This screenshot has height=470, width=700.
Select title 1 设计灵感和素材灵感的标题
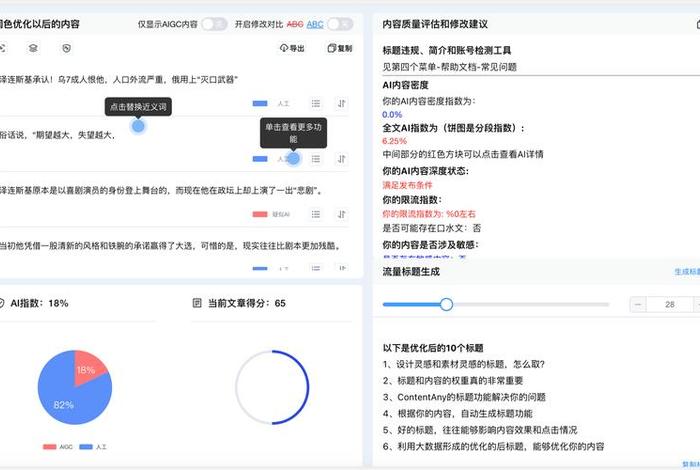[x=463, y=364]
